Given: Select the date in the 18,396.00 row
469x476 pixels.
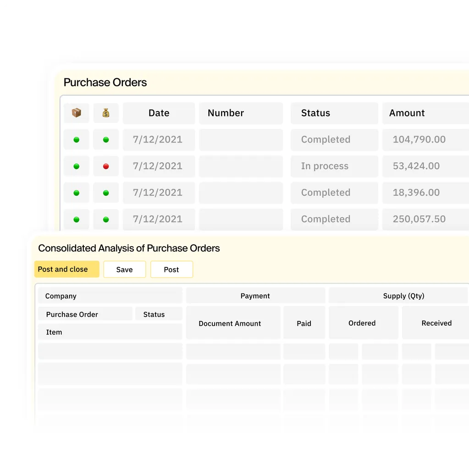Looking at the screenshot, I should point(158,193).
